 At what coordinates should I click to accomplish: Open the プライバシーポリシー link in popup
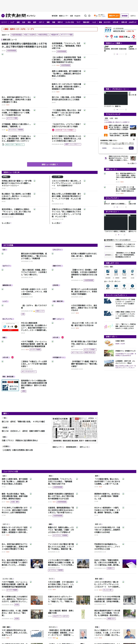pos(117,148)
